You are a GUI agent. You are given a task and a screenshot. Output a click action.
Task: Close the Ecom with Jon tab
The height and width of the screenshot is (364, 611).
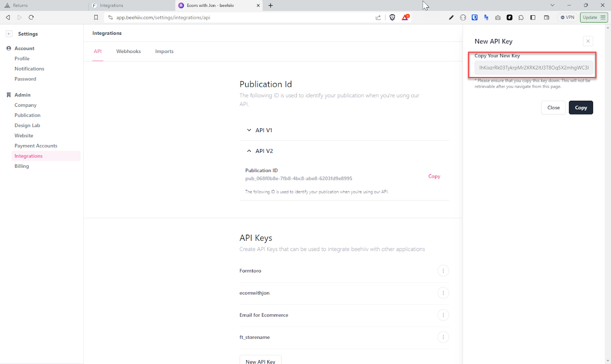pyautogui.click(x=258, y=5)
